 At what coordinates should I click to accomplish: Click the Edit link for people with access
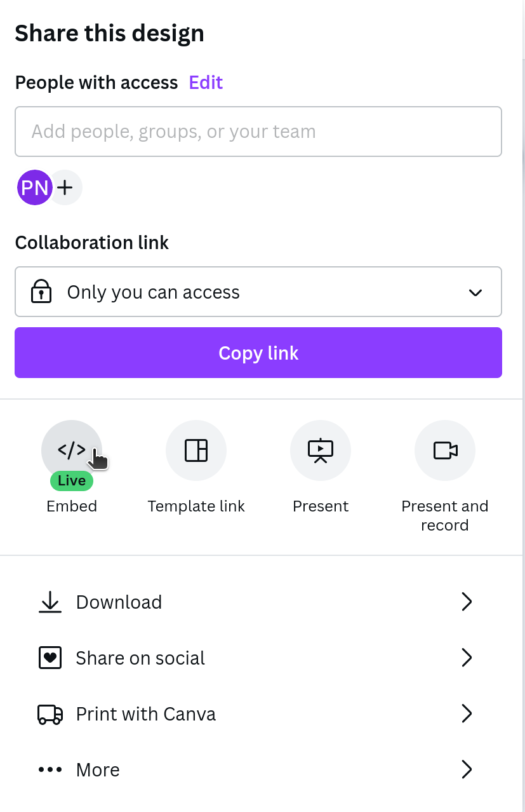[205, 82]
